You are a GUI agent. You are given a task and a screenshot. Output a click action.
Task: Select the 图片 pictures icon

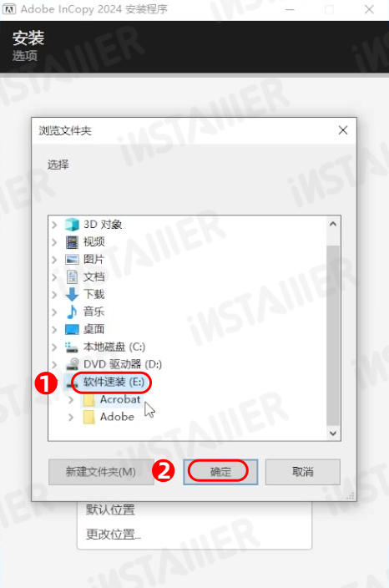(72, 259)
